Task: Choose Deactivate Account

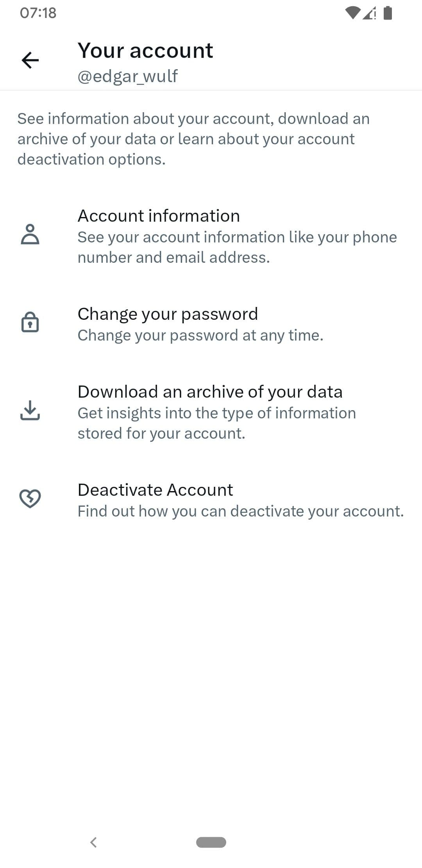Action: click(155, 490)
